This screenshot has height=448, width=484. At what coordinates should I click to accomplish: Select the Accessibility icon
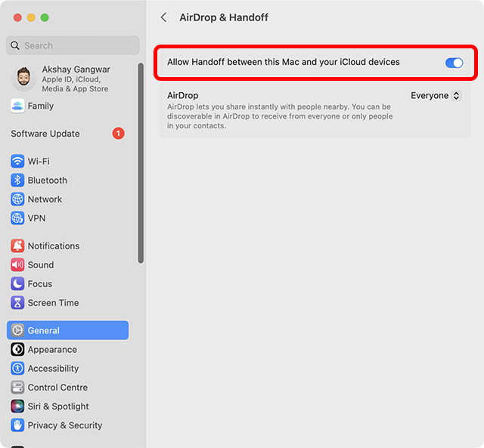pos(17,369)
